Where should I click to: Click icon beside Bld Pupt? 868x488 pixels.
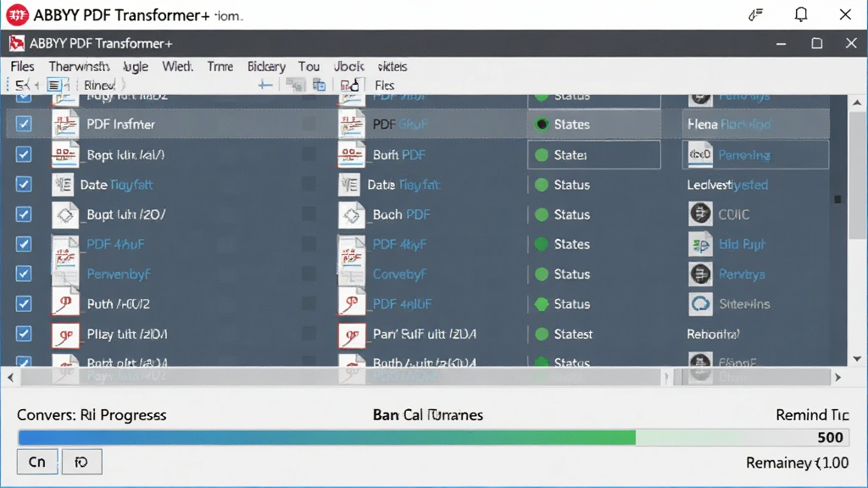pyautogui.click(x=700, y=244)
